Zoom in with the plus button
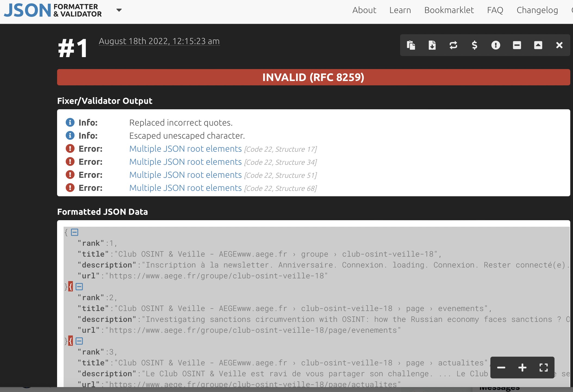The height and width of the screenshot is (392, 573). [x=522, y=368]
